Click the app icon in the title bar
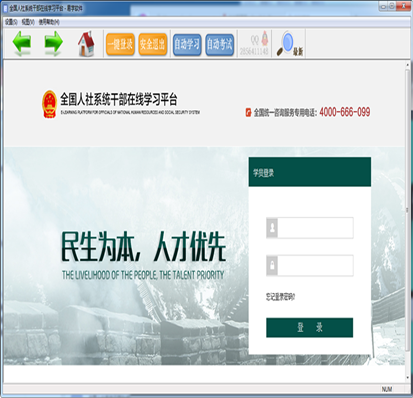This screenshot has width=413, height=398. coord(5,8)
